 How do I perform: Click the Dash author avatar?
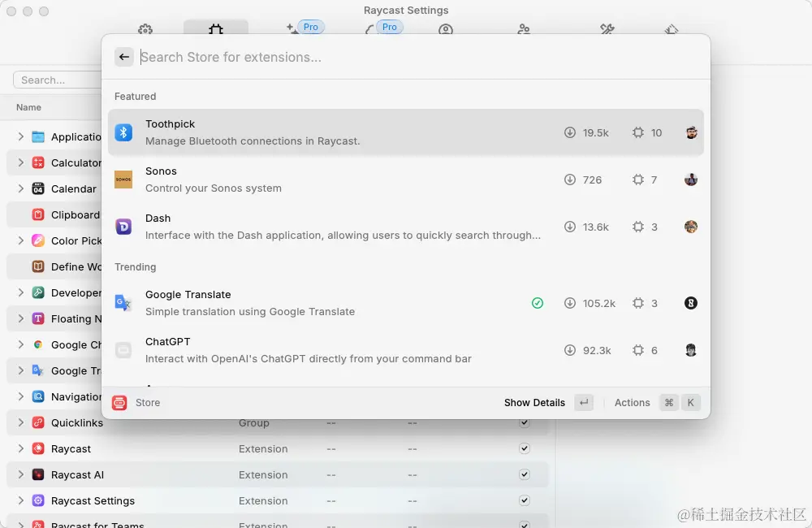[x=691, y=227]
